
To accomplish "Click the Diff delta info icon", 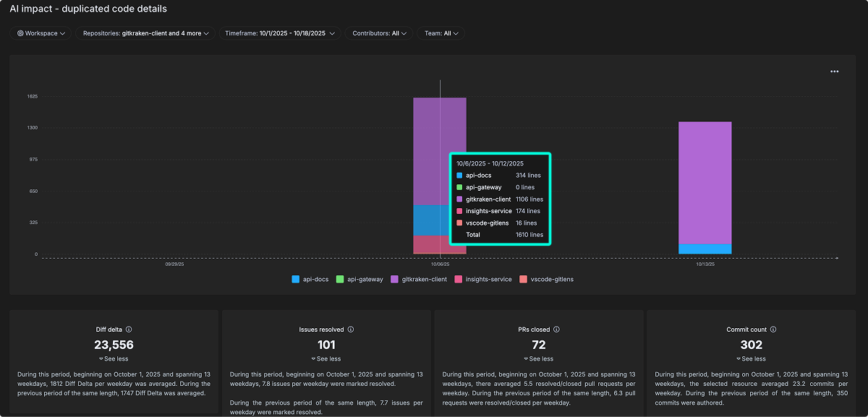I will pyautogui.click(x=129, y=329).
